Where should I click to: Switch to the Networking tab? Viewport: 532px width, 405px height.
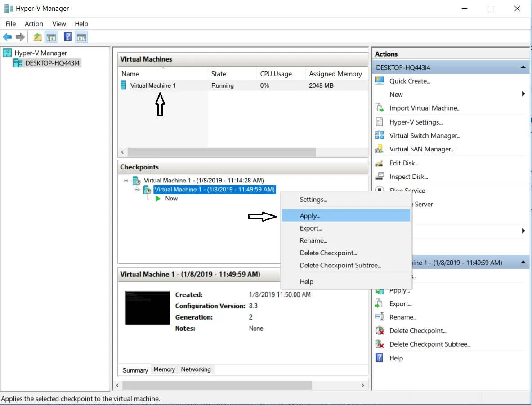tap(196, 369)
